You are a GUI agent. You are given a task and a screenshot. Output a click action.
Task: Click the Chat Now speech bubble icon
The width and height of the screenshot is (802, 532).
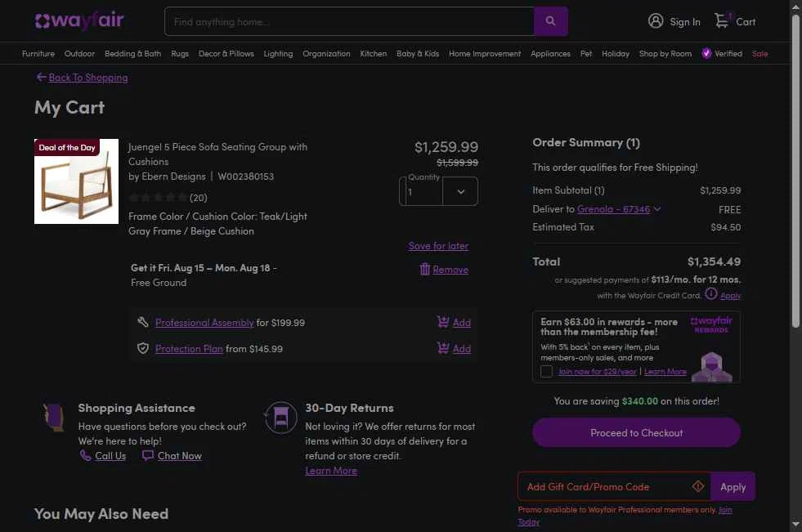(148, 455)
